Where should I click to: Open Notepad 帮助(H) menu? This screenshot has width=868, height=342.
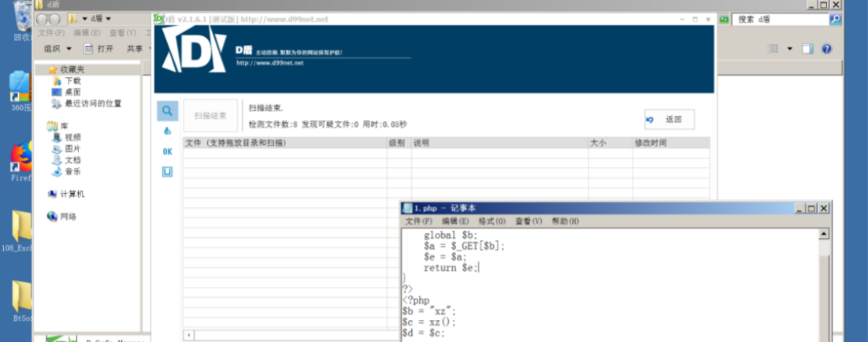click(566, 221)
